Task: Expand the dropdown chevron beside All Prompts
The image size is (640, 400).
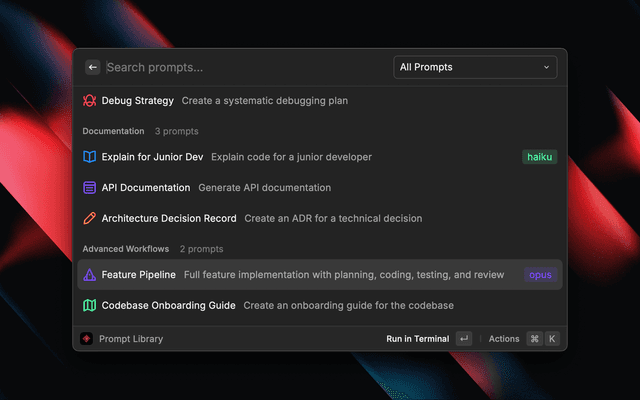Action: click(546, 67)
